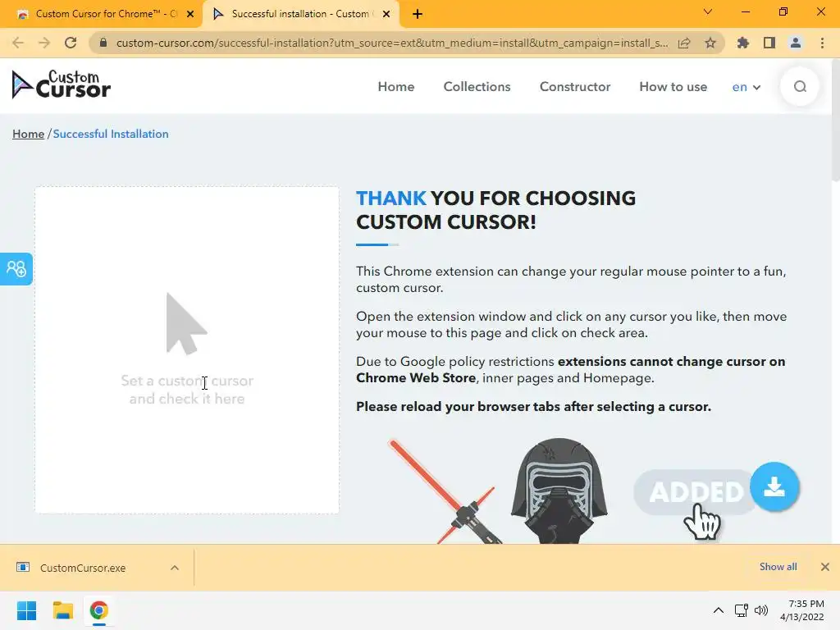
Task: Bookmark this tab with star icon
Action: click(710, 43)
